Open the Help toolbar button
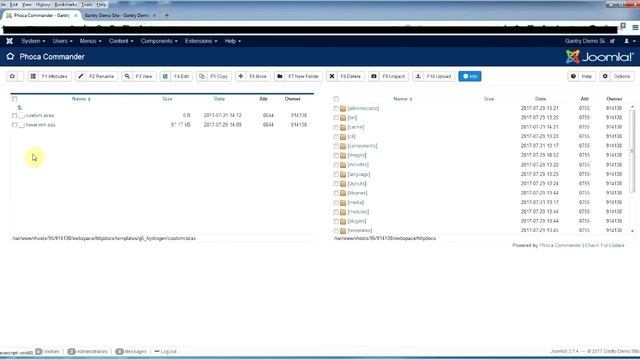The width and height of the screenshot is (640, 360). pyautogui.click(x=582, y=76)
